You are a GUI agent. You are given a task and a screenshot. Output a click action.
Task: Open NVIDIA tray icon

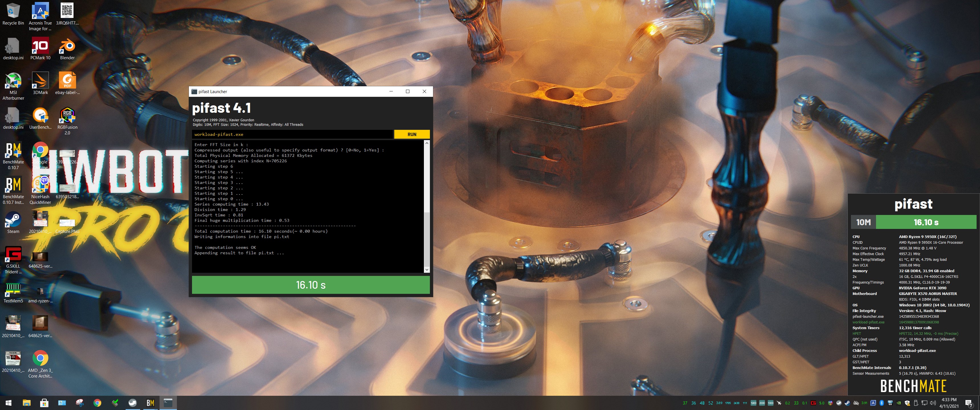click(x=899, y=403)
